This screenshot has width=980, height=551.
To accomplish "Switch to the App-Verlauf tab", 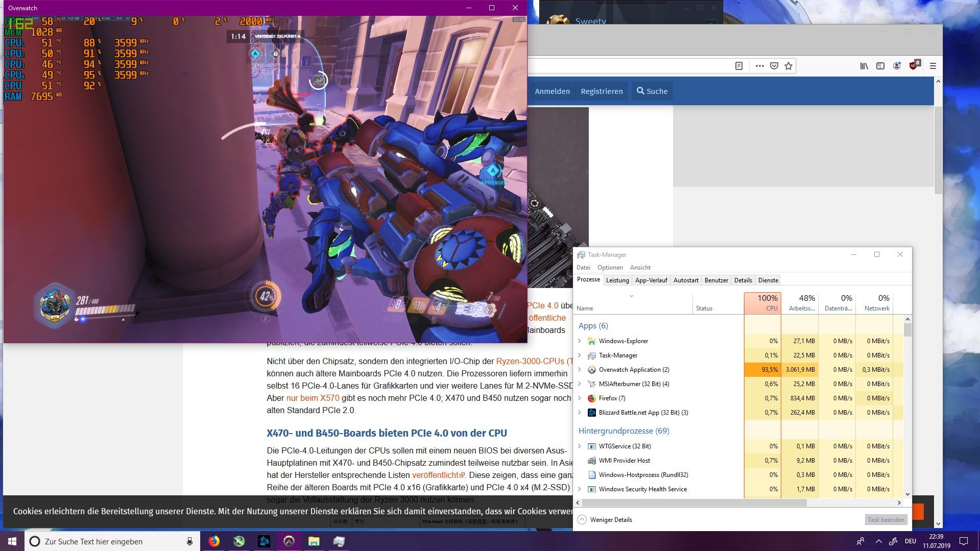I will (651, 280).
